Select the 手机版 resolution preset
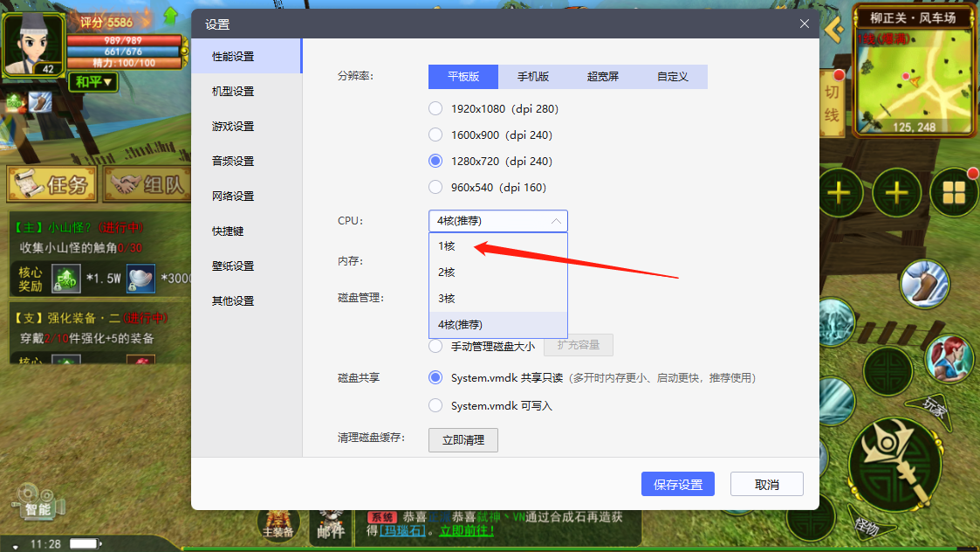980x552 pixels. 533,77
